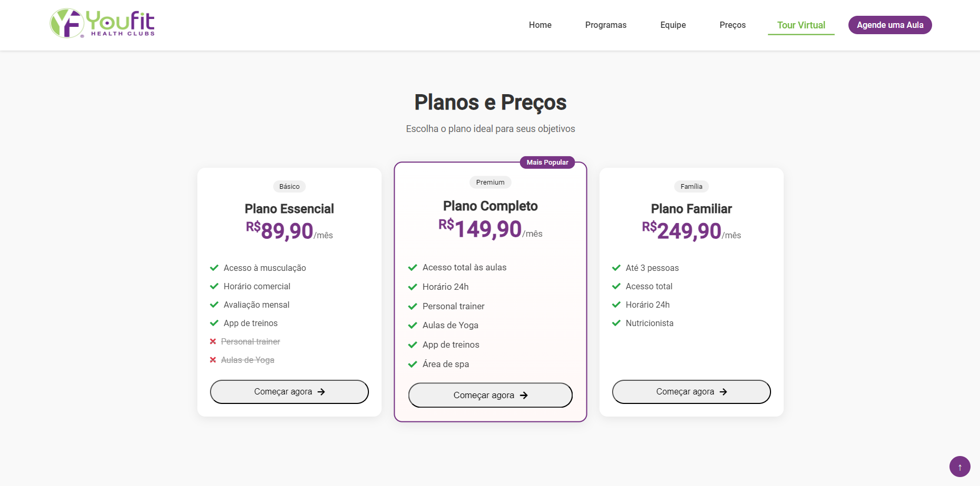This screenshot has height=486, width=980.
Task: Click red X beside Personal trainer
Action: point(213,341)
